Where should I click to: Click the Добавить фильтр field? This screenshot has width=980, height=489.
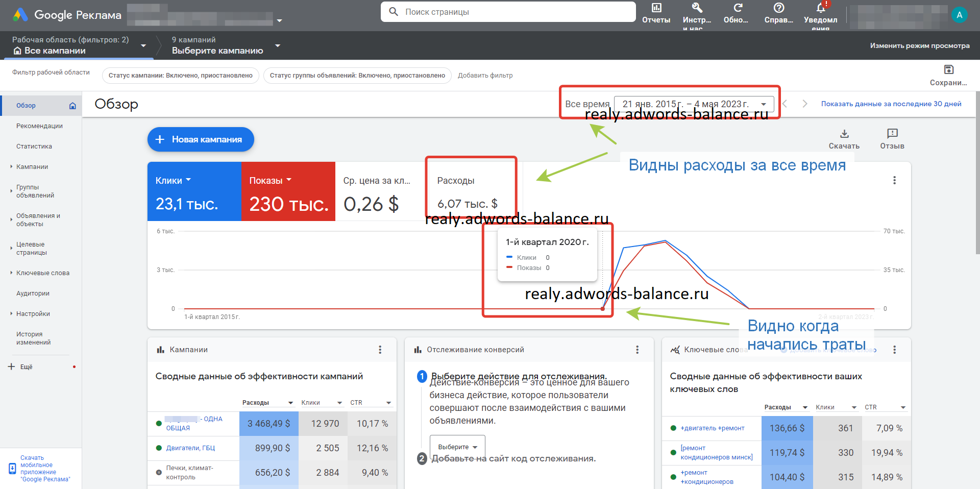click(485, 76)
